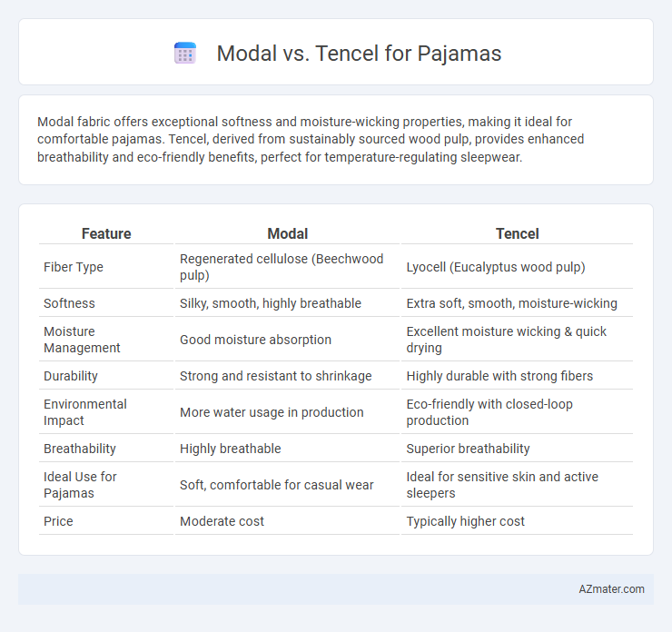672x632 pixels.
Task: Open the AZmater.com footer link
Action: 611,589
